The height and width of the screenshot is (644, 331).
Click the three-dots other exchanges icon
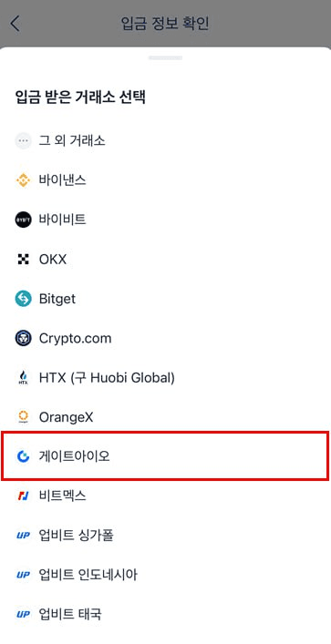[x=23, y=141]
